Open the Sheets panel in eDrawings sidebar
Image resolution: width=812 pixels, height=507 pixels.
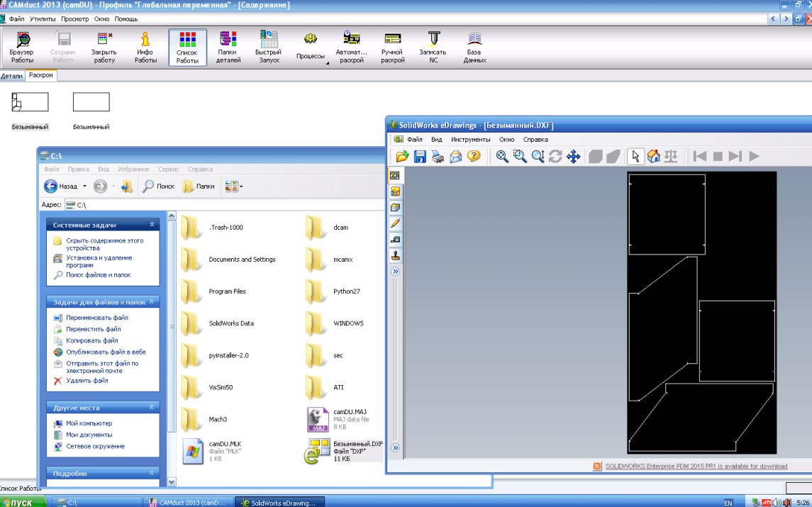coord(395,176)
